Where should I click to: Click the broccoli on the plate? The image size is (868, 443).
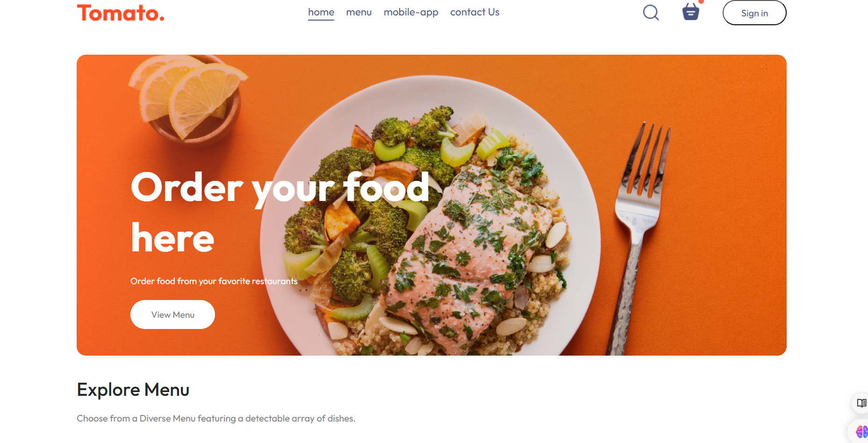(x=355, y=168)
